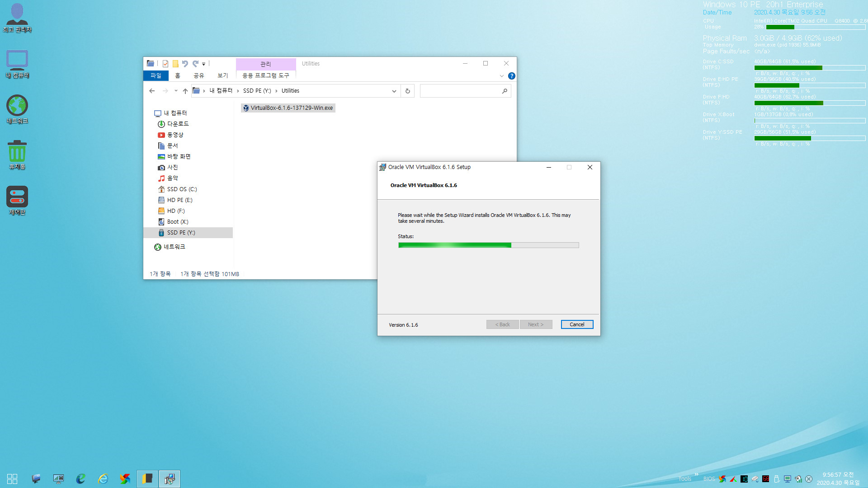Switch to VirtualBox setup taskbar button
868x488 pixels.
tap(170, 479)
